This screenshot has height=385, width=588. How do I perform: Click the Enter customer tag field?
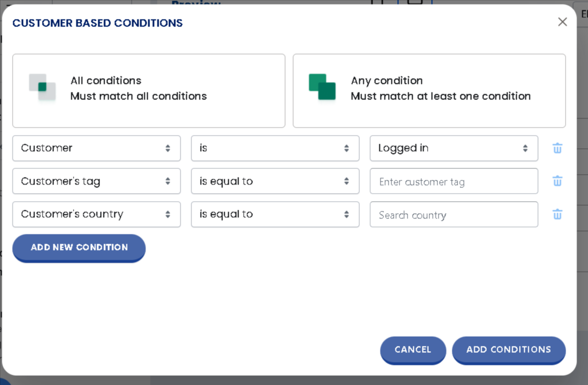coord(454,182)
